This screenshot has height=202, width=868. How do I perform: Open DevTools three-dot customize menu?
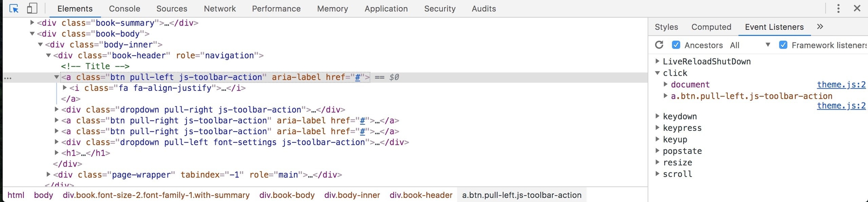tap(838, 8)
